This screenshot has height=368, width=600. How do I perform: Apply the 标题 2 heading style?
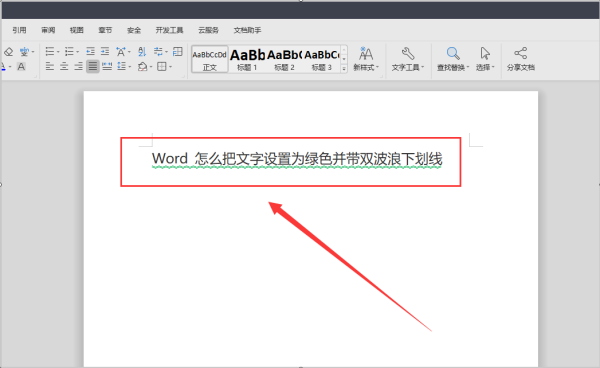[x=284, y=60]
